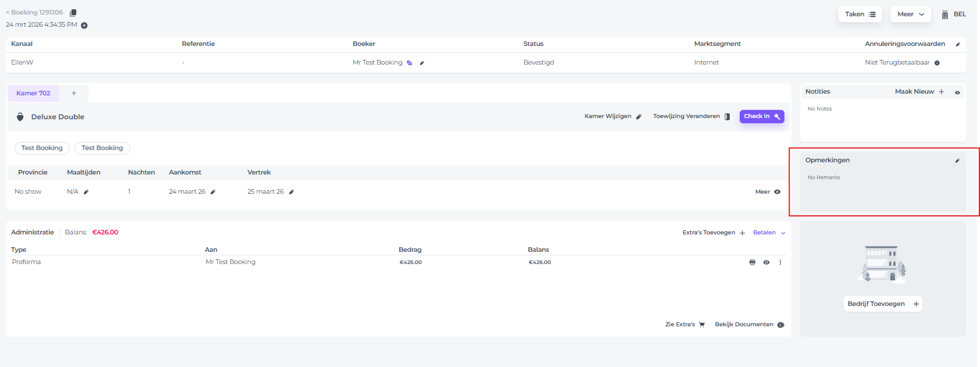Edit the Aankomst date 24 maart 26
980x367 pixels.
coord(213,192)
